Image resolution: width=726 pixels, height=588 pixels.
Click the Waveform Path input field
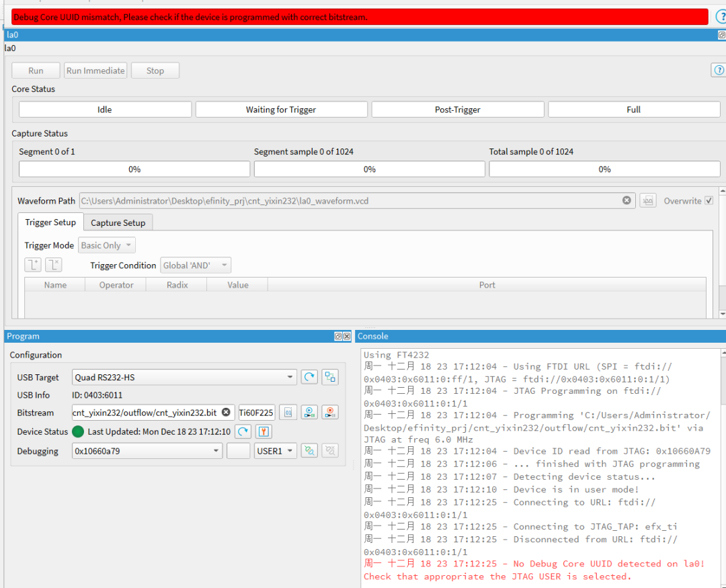(350, 200)
